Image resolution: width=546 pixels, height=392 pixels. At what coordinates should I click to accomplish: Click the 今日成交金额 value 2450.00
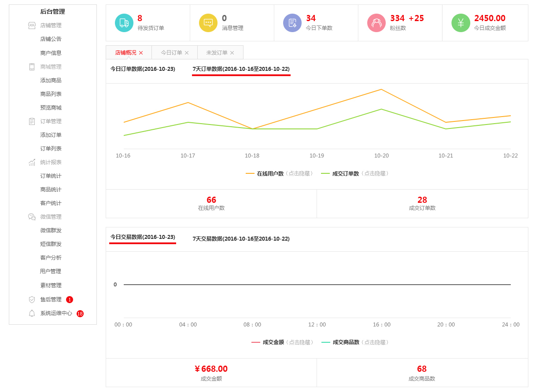[490, 18]
